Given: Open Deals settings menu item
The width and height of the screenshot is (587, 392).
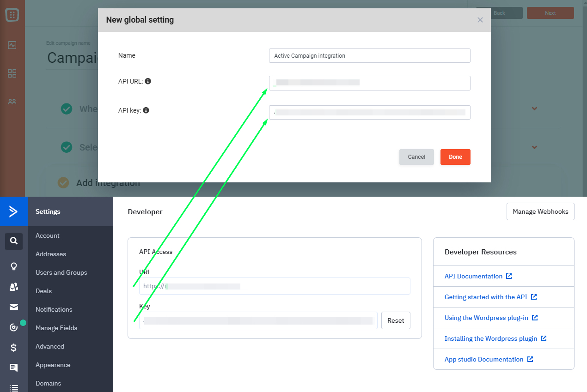Looking at the screenshot, I should pos(43,291).
